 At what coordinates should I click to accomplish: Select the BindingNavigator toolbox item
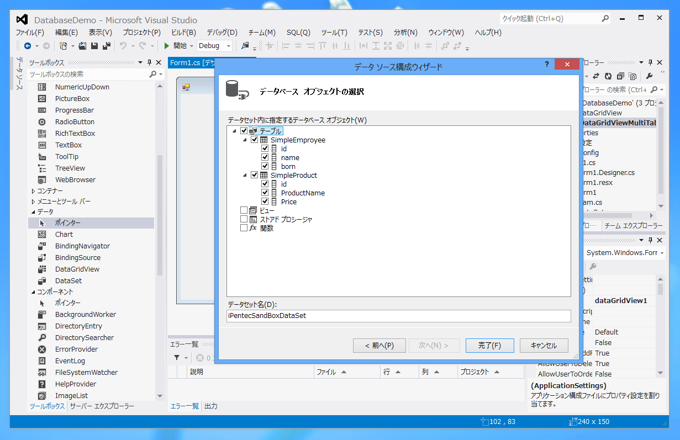point(82,246)
